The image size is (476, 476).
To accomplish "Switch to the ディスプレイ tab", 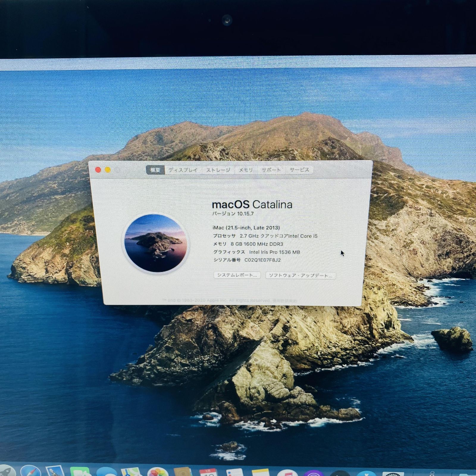I will [x=183, y=170].
